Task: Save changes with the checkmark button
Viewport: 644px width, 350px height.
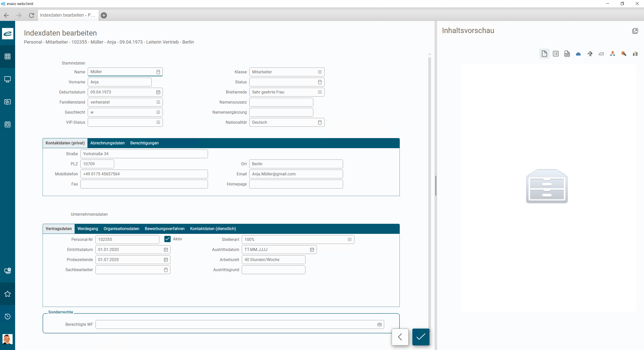Action: (x=421, y=337)
